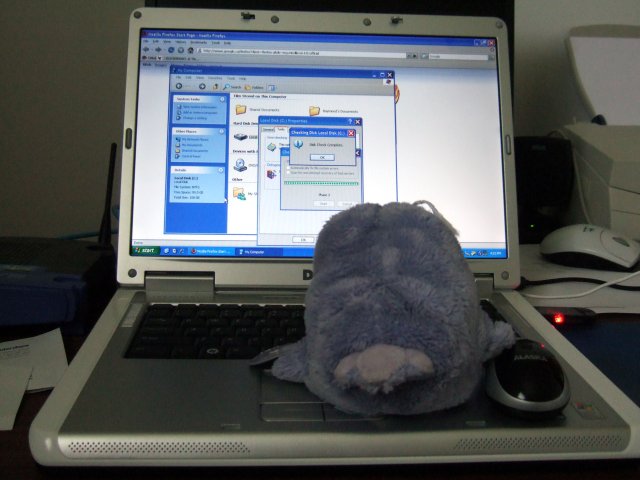The image size is (640, 480).
Task: Click Firefox Home button
Action: [191, 50]
